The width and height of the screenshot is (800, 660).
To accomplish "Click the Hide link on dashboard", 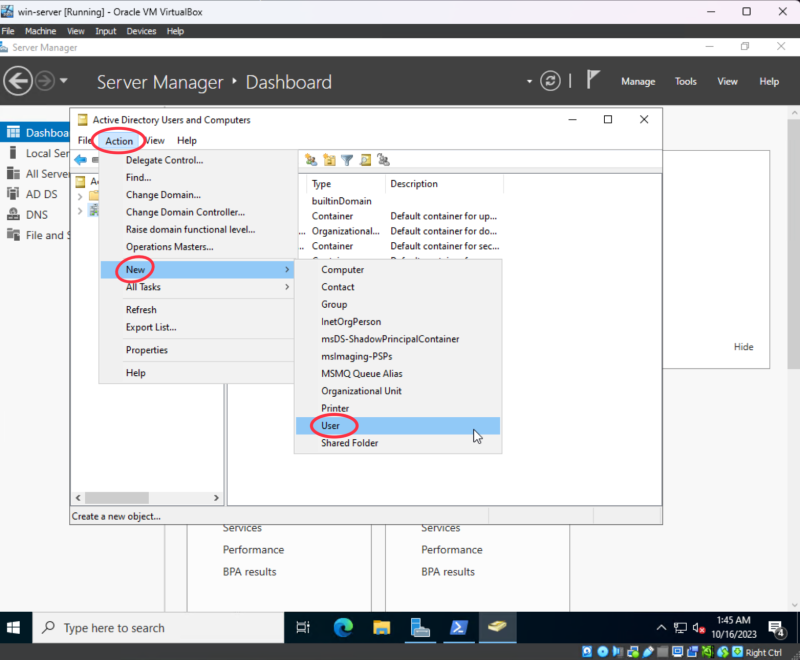I will tap(743, 347).
